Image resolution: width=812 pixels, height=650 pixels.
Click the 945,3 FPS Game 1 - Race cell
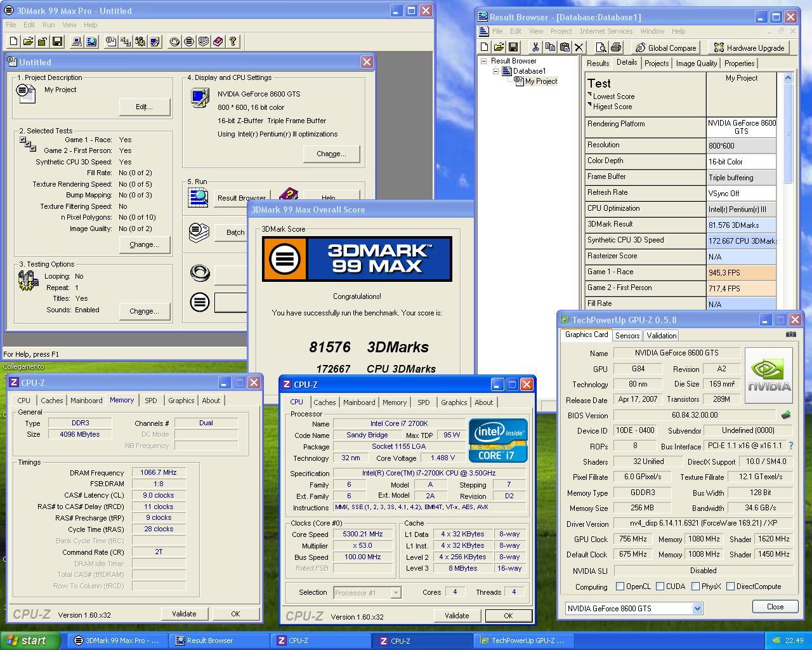click(x=741, y=272)
